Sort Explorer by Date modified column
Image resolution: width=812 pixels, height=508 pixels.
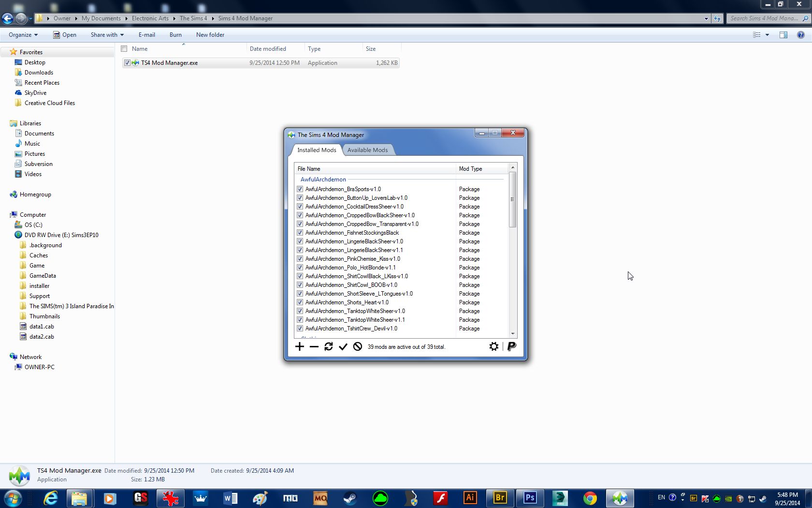(275, 49)
